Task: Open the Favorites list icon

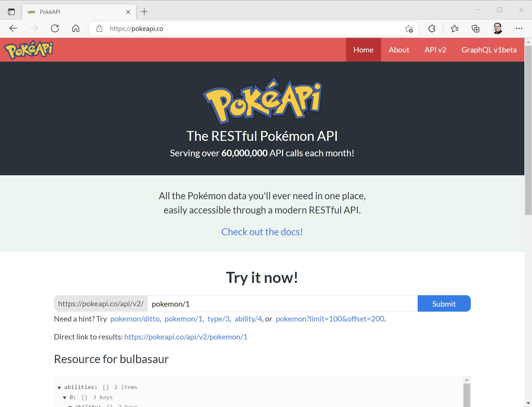Action: tap(455, 29)
